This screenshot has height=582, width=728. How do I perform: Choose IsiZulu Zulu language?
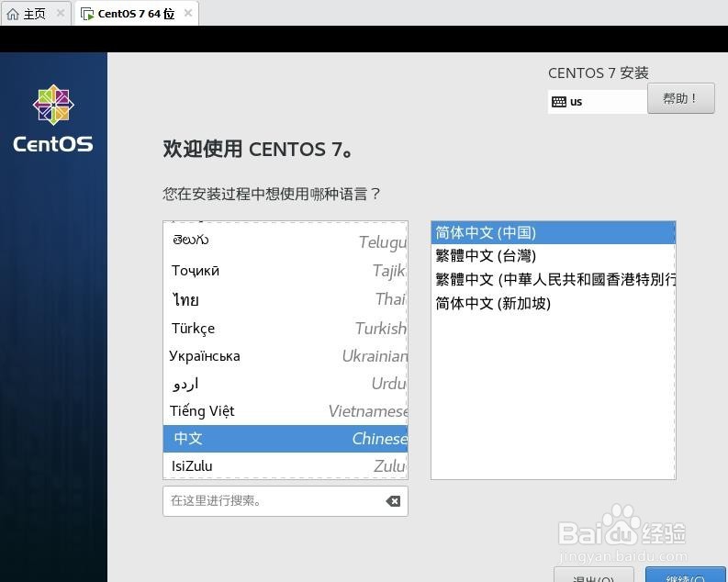click(286, 465)
